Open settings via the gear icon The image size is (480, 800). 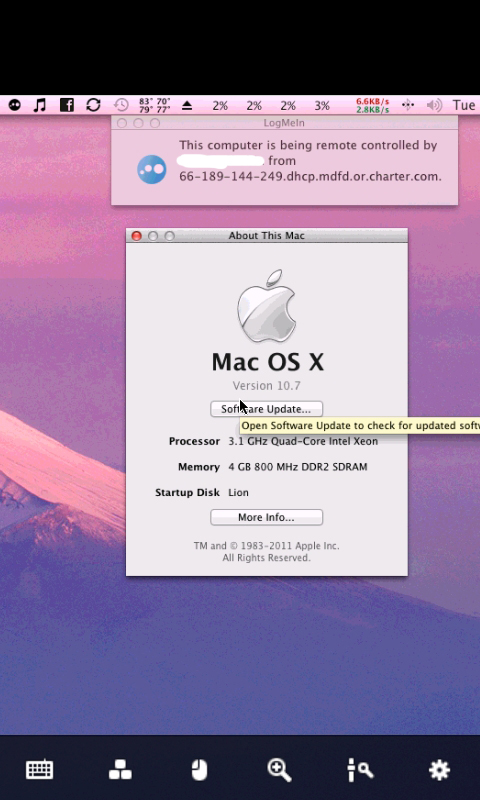click(439, 769)
